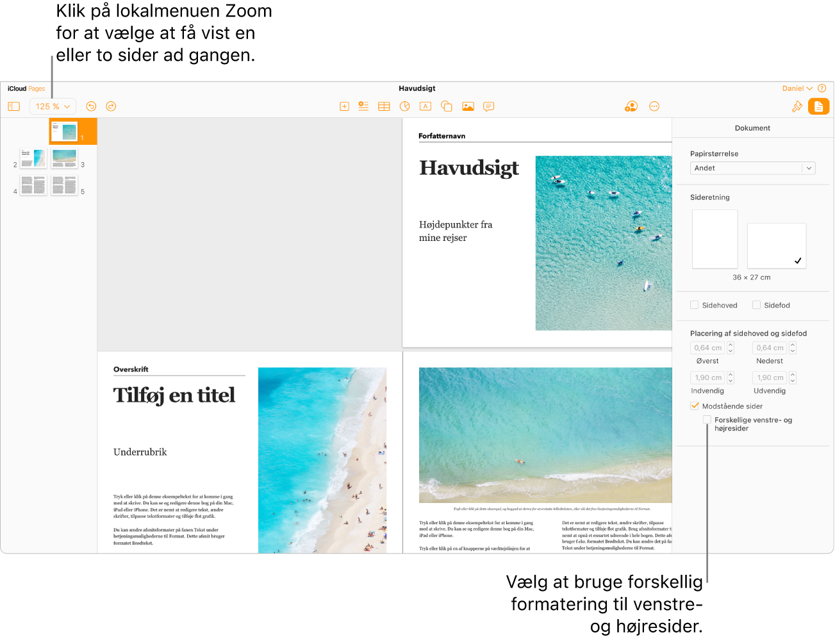Open the 125 % zoom menu
Screen dimensions: 835x644
coord(53,106)
